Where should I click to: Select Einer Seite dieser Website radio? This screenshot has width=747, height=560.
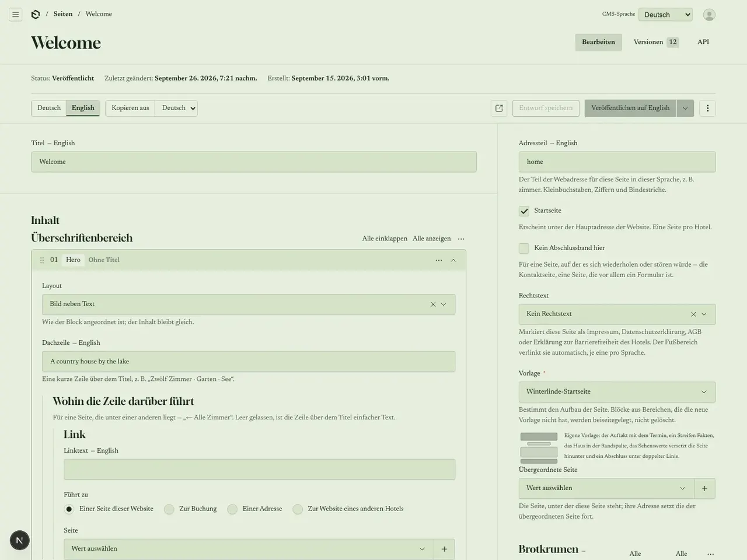(69, 509)
